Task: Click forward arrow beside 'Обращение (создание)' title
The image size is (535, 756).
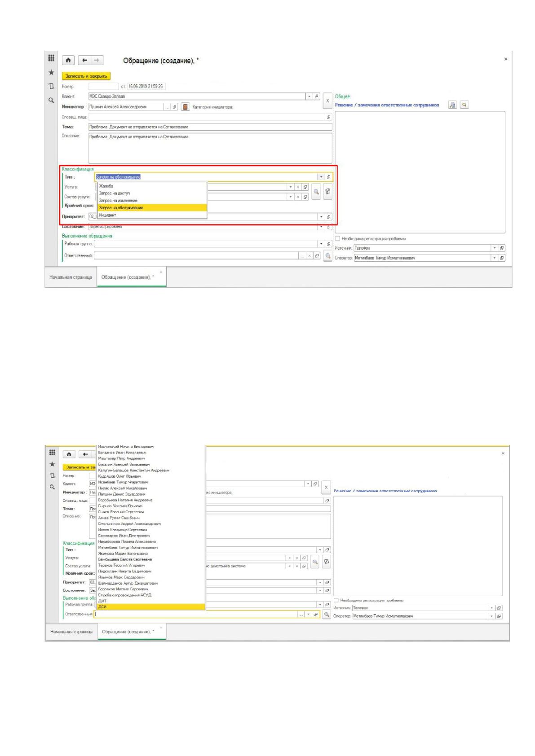Action: point(96,60)
